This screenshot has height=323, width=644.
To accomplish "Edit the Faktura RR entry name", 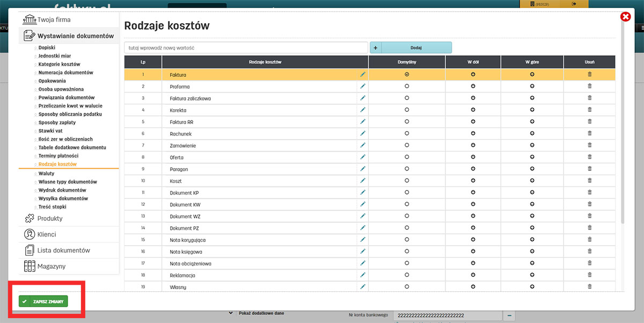I will coord(363,121).
